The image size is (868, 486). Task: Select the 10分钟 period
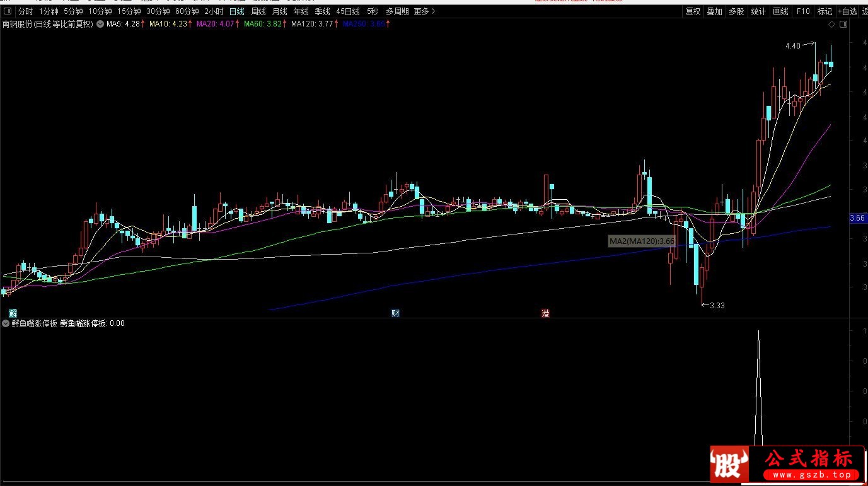(100, 11)
